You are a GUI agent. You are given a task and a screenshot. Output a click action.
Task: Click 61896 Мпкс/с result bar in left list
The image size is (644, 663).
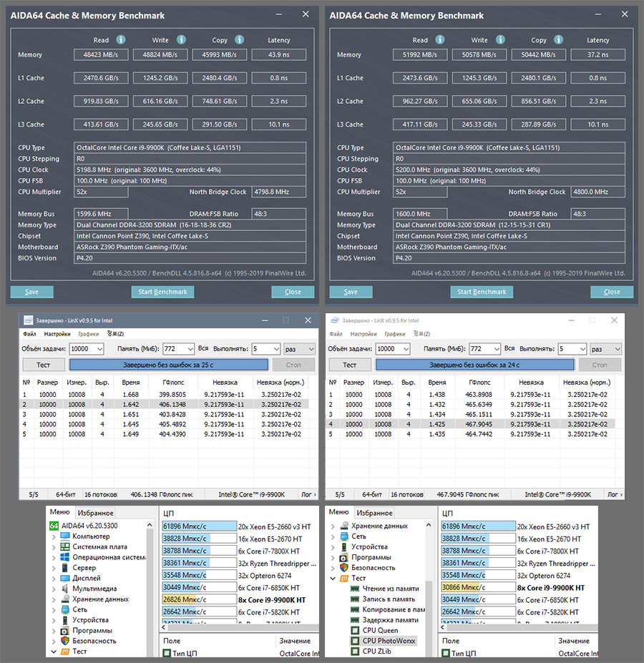[x=200, y=526]
